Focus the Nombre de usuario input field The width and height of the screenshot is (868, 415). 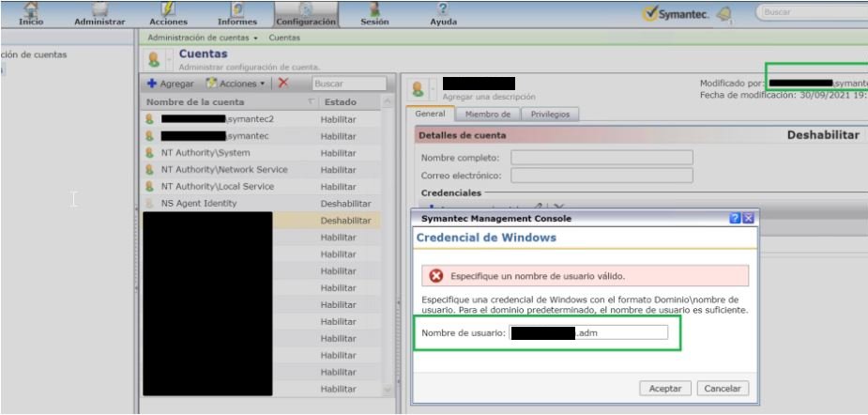pos(588,333)
